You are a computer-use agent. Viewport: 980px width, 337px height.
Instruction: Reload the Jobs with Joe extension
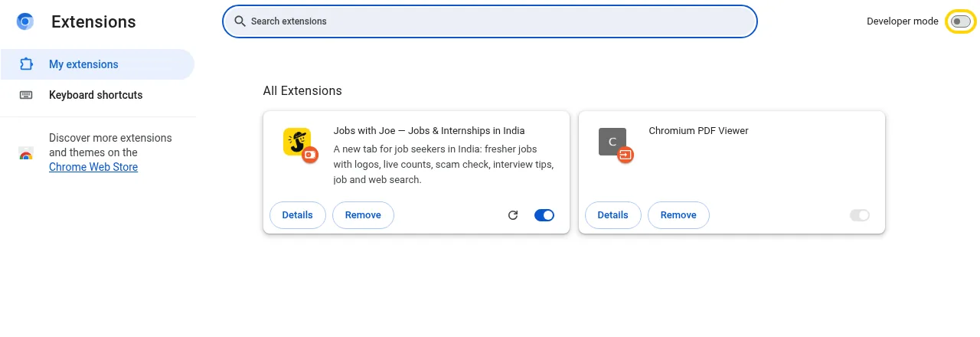(x=513, y=215)
